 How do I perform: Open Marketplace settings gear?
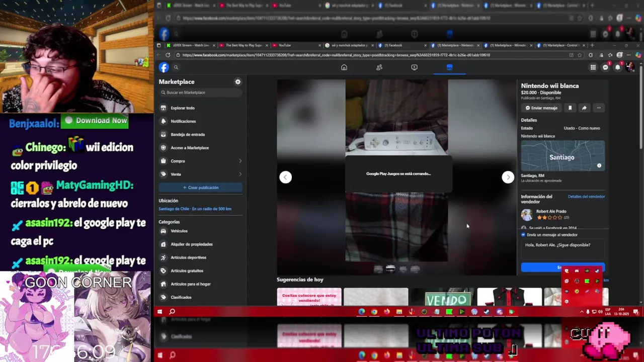[238, 82]
